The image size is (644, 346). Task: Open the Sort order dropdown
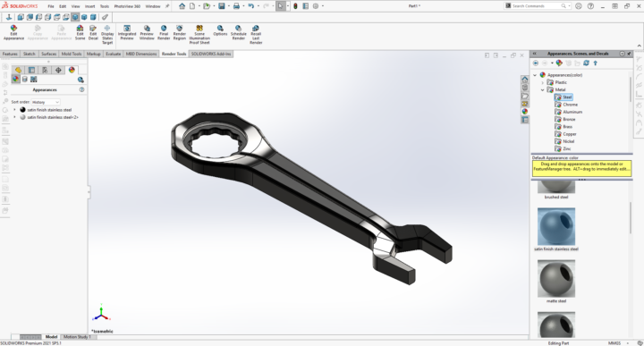tap(46, 102)
